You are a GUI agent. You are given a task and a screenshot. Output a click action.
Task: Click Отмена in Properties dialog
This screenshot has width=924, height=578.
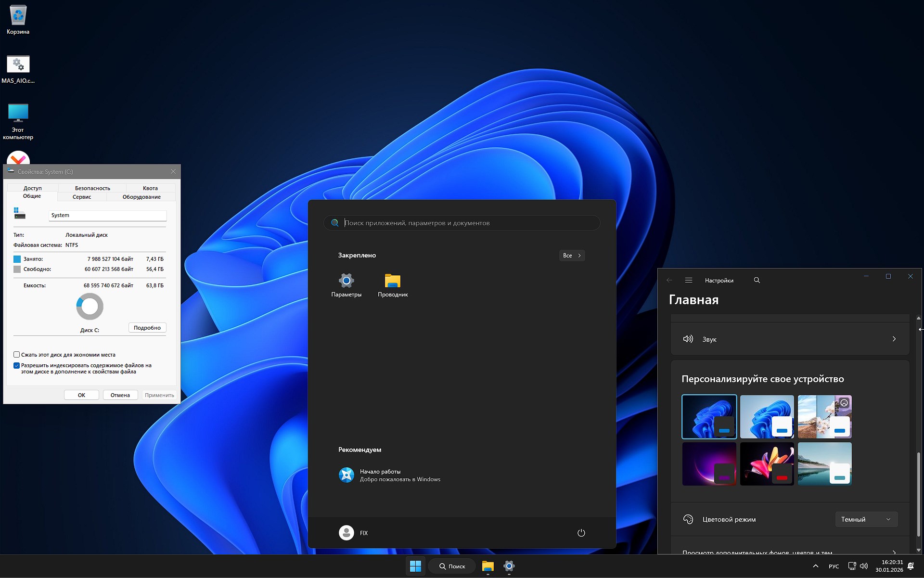pyautogui.click(x=120, y=395)
